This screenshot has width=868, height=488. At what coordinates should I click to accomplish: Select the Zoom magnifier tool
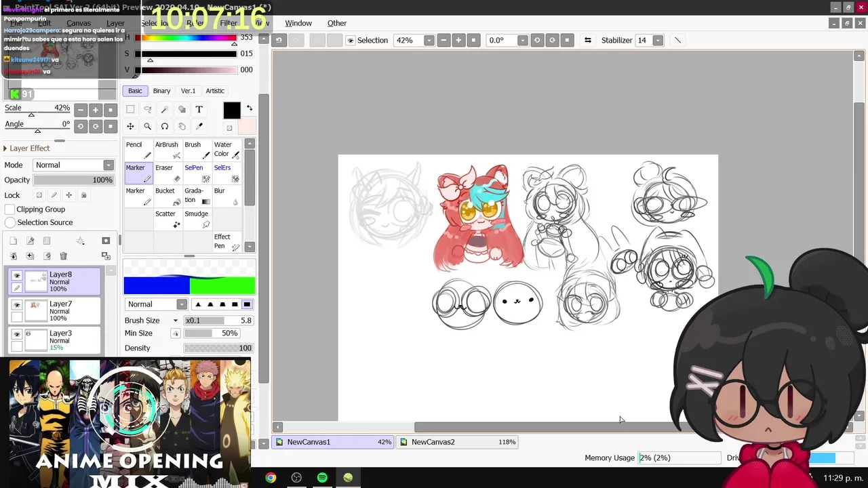pos(147,126)
